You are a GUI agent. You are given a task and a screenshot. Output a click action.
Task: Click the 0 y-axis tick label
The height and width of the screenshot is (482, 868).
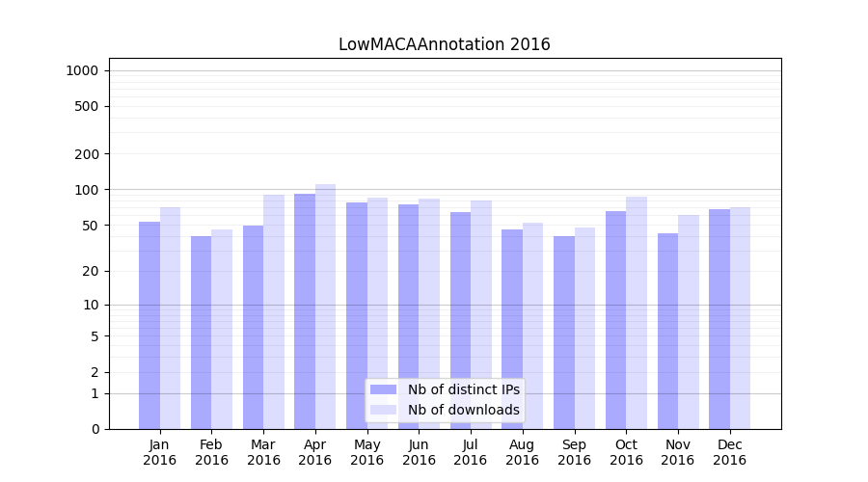point(95,429)
